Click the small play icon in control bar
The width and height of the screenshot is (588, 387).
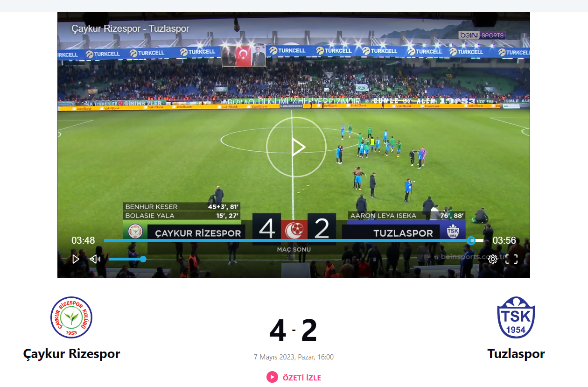(x=76, y=259)
